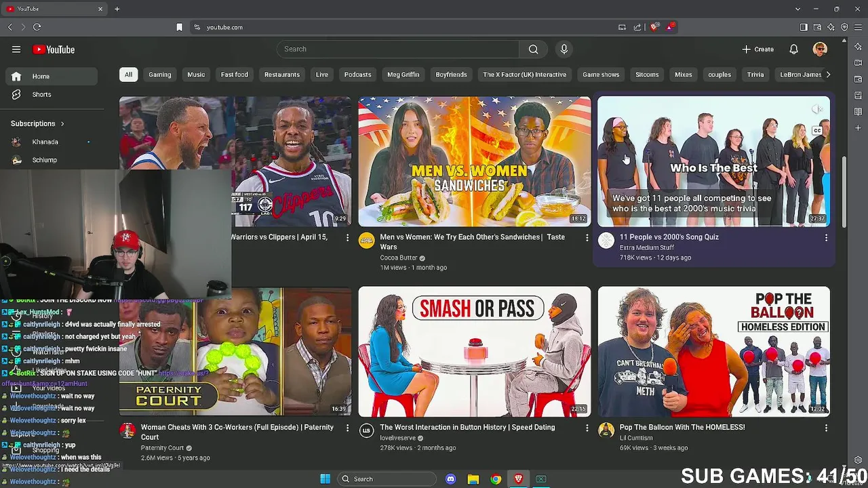Open File Explorer from the taskbar
Viewport: 868px width, 488px height.
pos(473,479)
